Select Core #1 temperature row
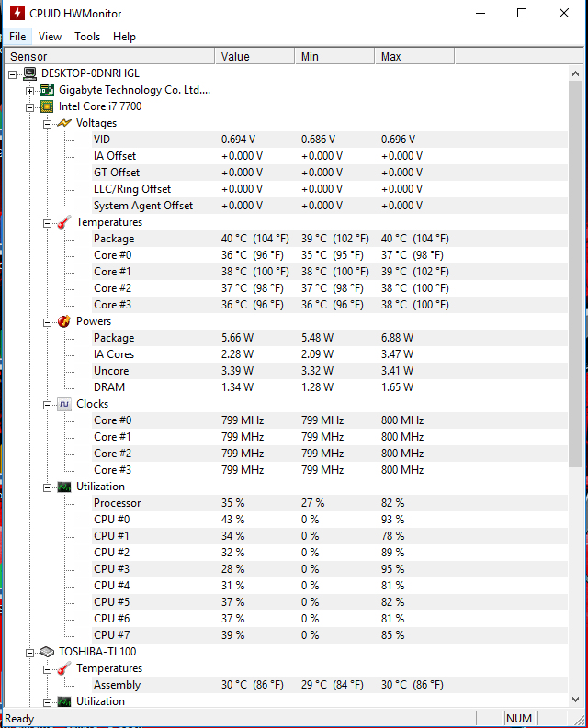Screen dimensions: 588x728 pyautogui.click(x=330, y=272)
